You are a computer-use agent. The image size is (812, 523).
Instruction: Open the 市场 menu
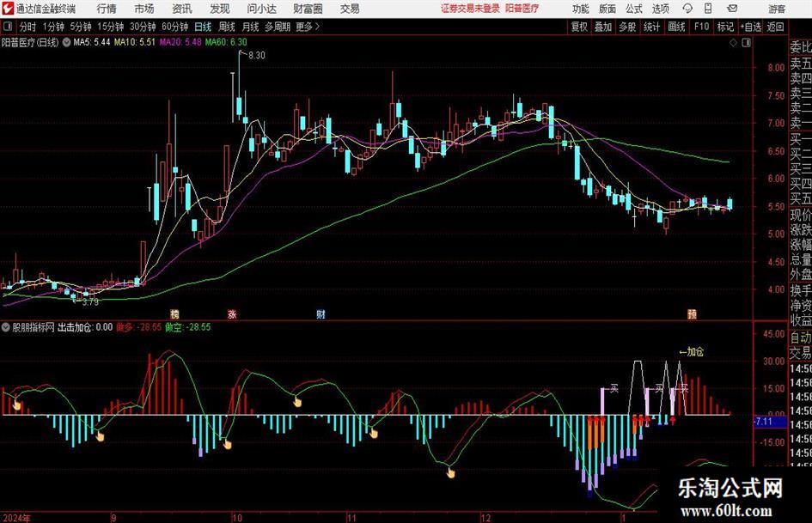tap(144, 9)
